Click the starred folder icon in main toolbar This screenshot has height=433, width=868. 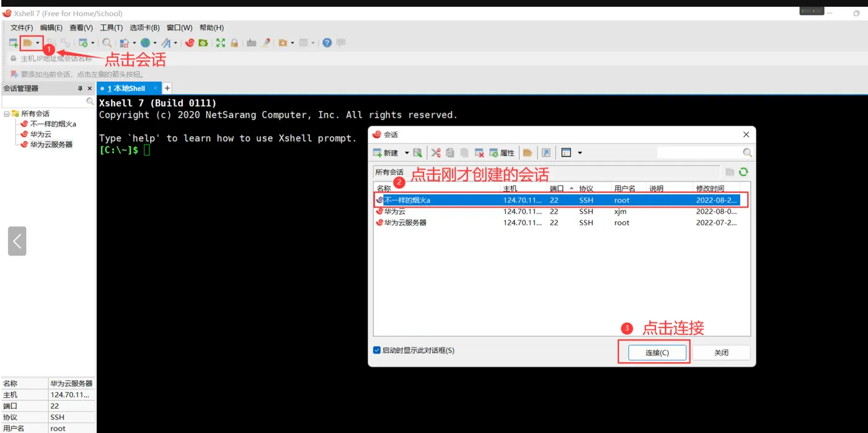pos(283,43)
